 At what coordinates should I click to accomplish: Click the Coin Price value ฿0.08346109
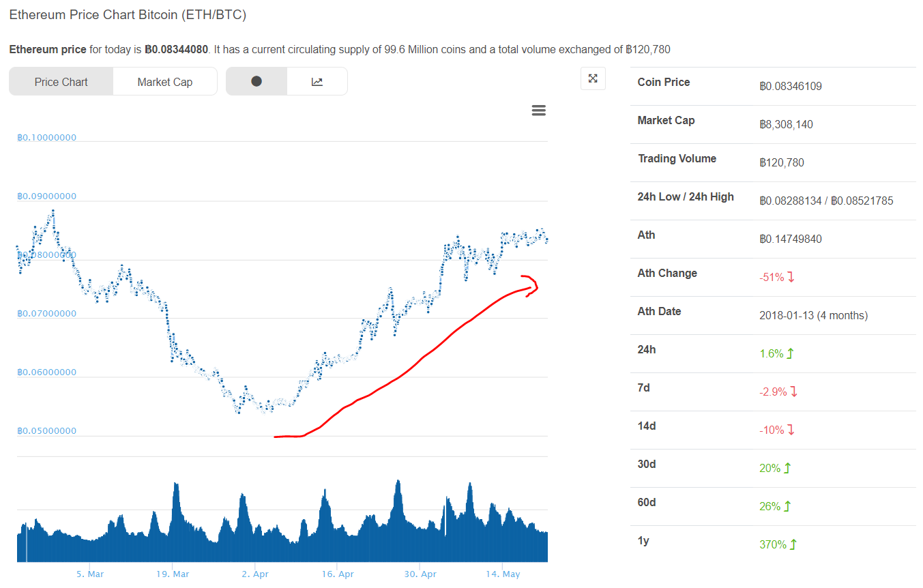coord(790,87)
